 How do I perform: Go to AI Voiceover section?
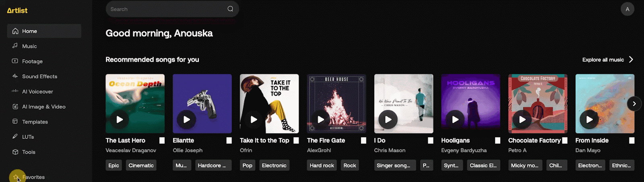point(37,92)
